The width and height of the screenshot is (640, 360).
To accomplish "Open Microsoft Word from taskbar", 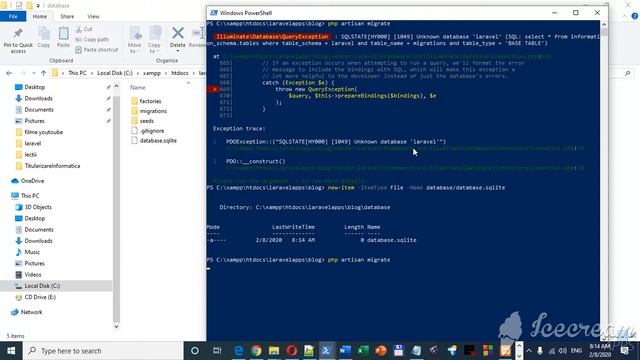I will (345, 351).
